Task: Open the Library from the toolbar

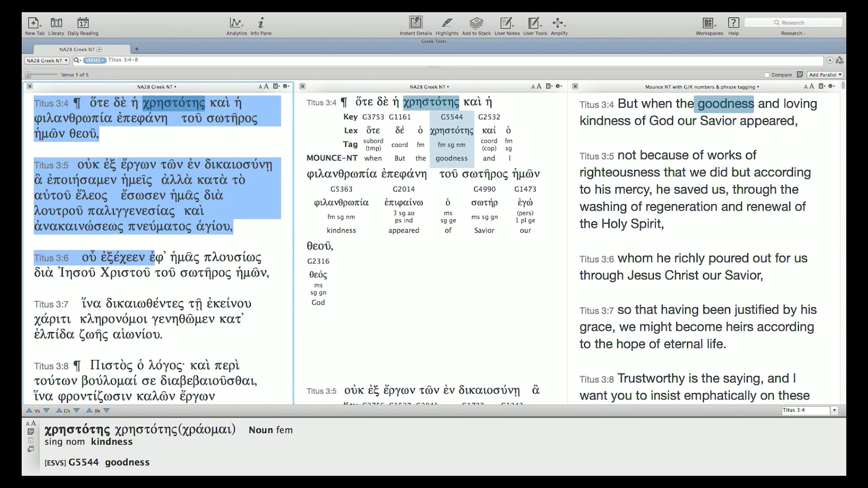Action: click(56, 23)
